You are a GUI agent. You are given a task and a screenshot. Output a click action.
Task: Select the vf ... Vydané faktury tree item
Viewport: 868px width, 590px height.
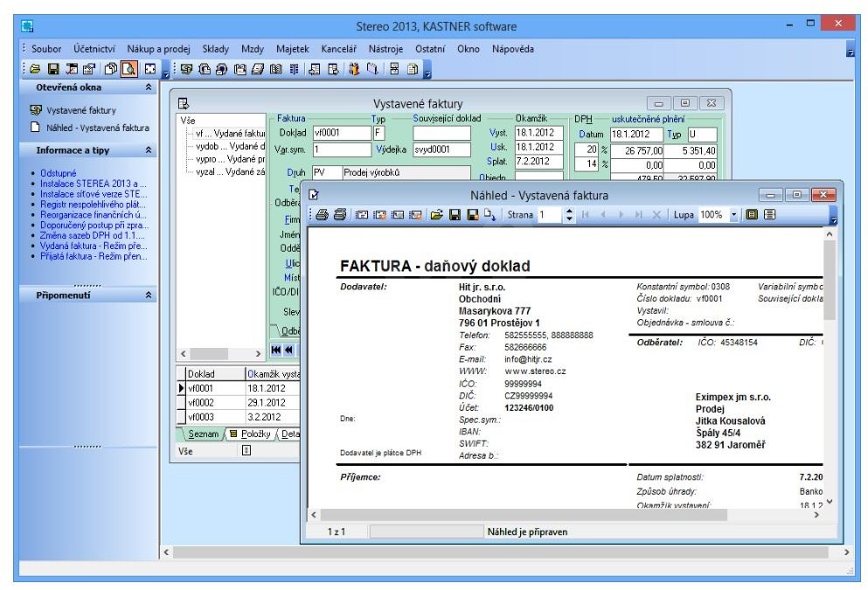(230, 134)
